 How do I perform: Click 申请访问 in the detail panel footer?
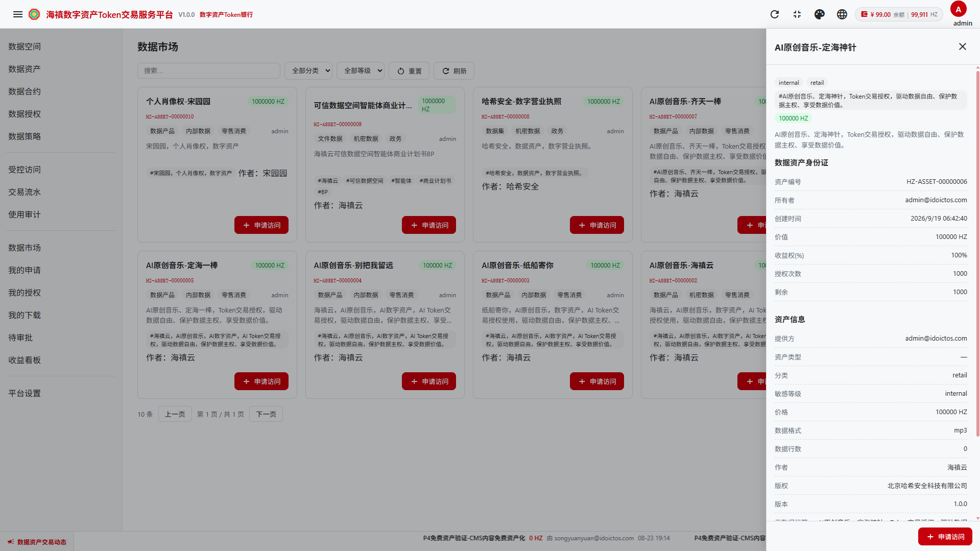pyautogui.click(x=945, y=537)
